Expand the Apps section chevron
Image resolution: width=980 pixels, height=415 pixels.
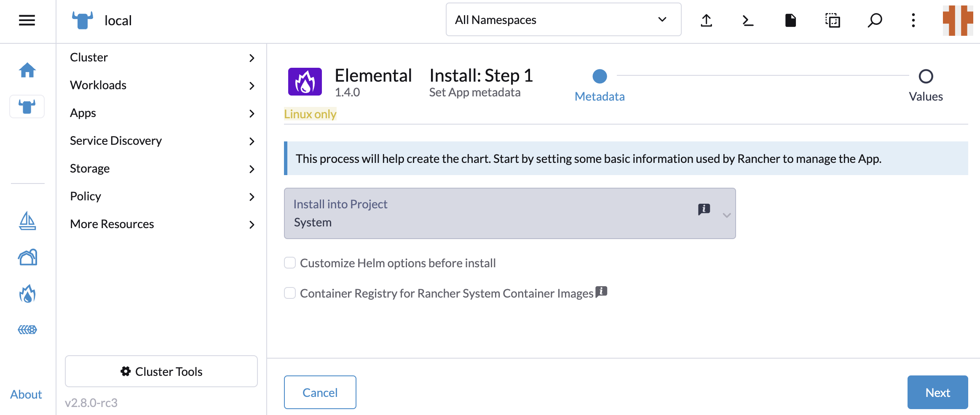click(252, 113)
